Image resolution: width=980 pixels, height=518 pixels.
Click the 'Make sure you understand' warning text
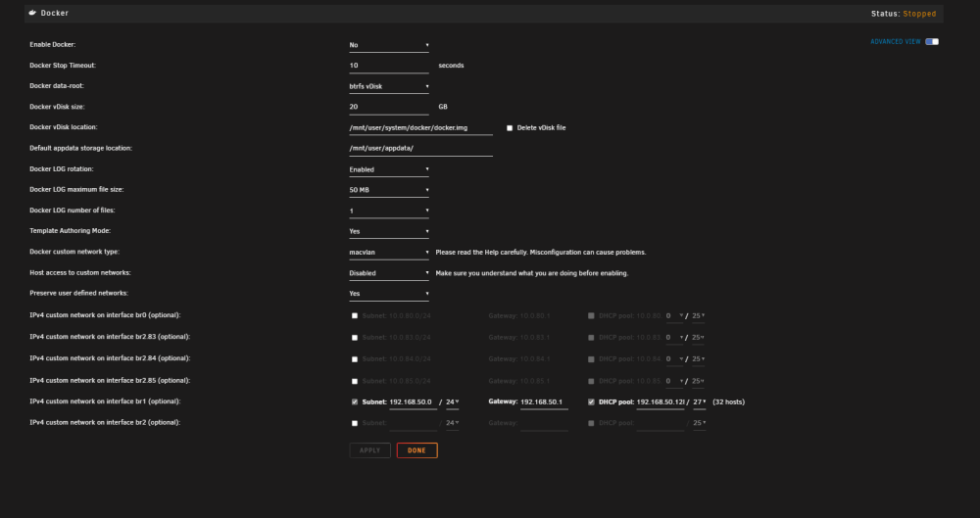[532, 273]
